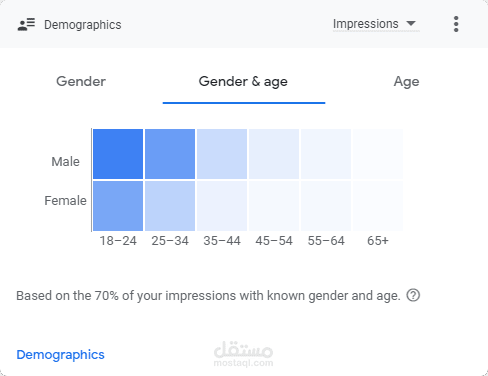
Task: Click the Demographics card title text
Action: coord(83,25)
